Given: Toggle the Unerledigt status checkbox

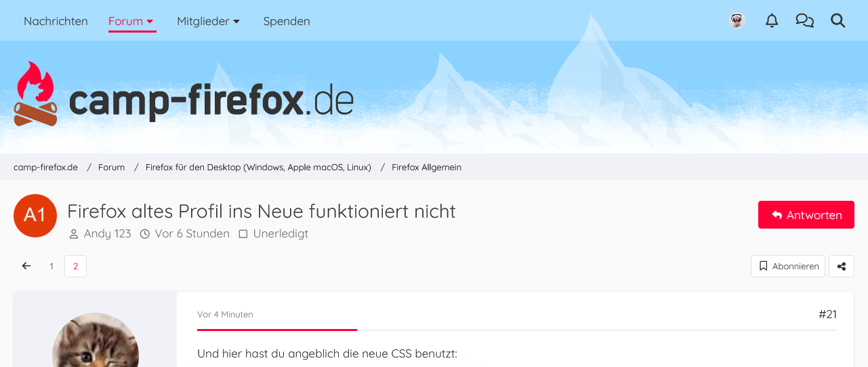Looking at the screenshot, I should [243, 234].
